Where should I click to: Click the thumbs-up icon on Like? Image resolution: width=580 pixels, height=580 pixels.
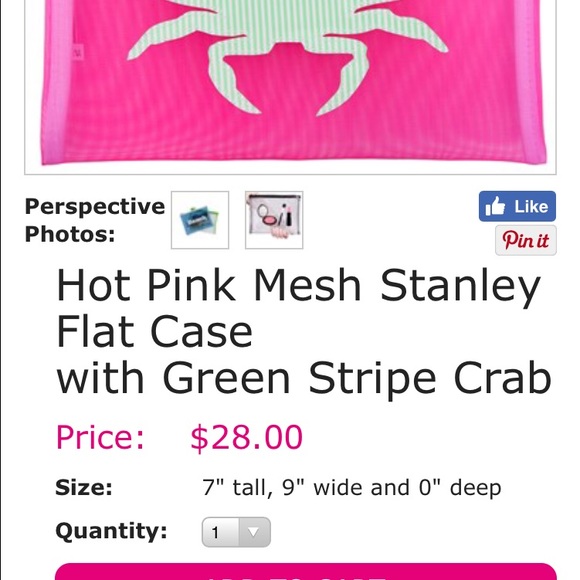495,206
